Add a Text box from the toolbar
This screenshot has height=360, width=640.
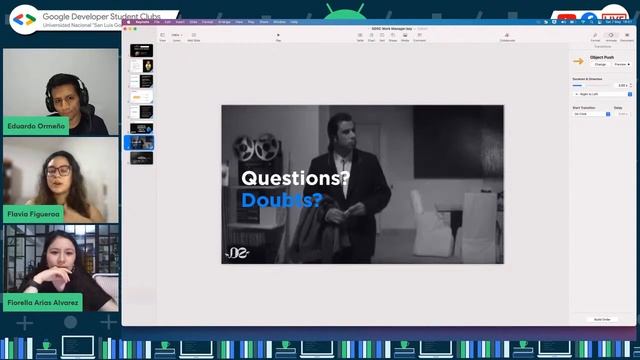382,37
